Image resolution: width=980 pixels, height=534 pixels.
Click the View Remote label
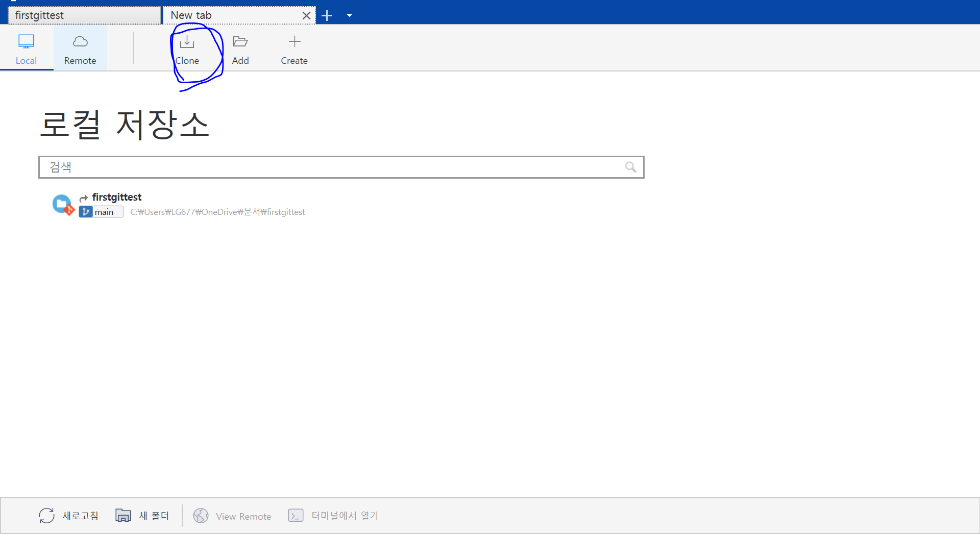pyautogui.click(x=243, y=517)
